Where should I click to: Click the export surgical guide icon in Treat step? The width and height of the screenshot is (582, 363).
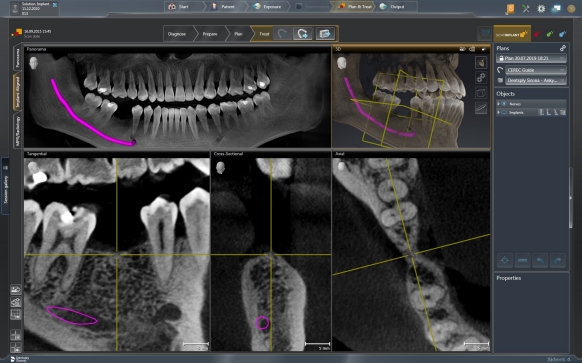pos(325,34)
